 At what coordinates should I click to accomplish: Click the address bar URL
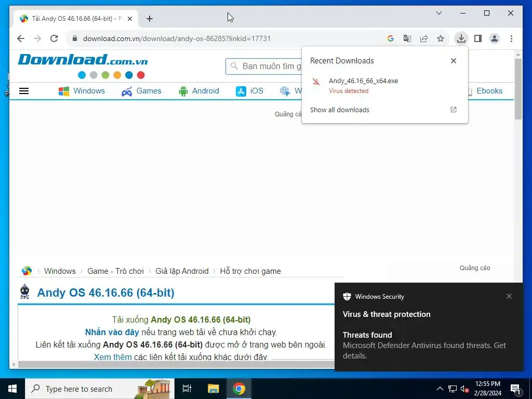point(177,38)
